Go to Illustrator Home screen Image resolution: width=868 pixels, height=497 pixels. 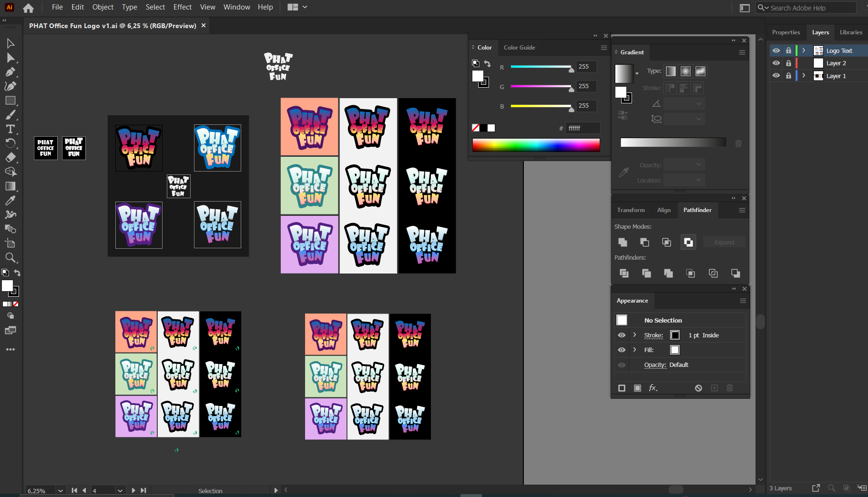point(28,8)
